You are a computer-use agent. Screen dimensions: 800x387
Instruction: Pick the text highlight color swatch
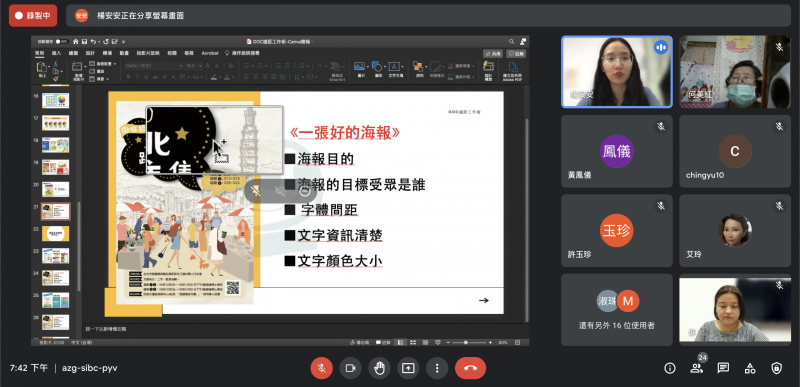(214, 78)
